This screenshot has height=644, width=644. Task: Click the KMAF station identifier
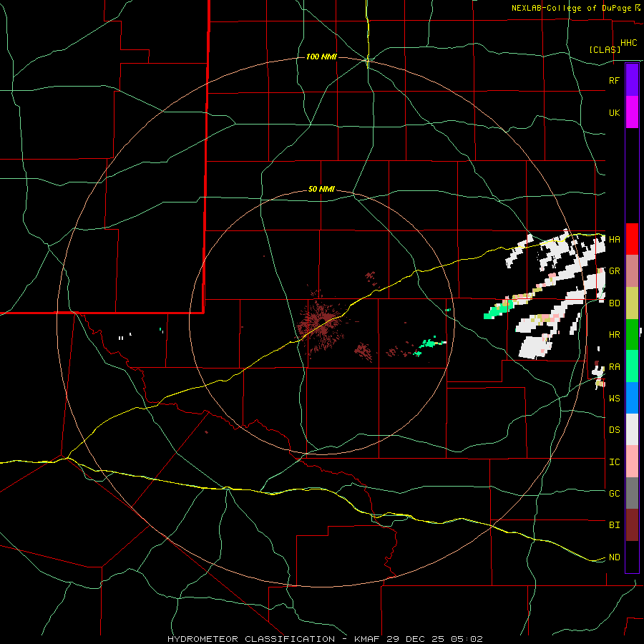[368, 639]
